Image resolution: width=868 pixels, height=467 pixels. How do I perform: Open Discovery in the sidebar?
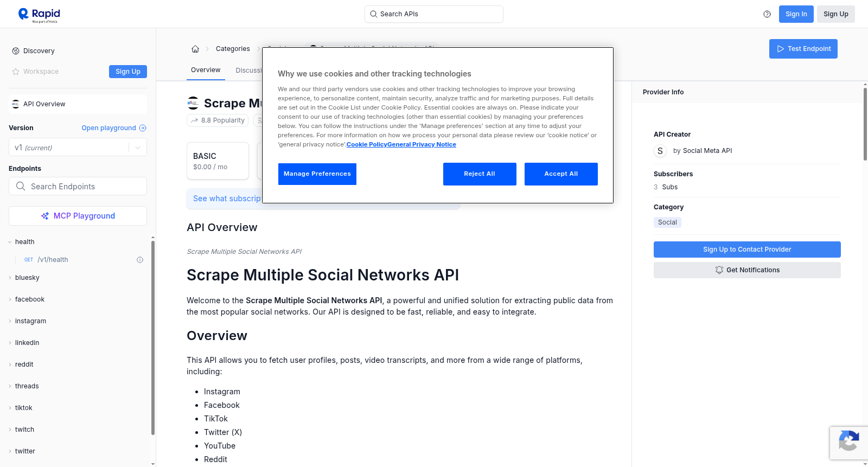39,51
